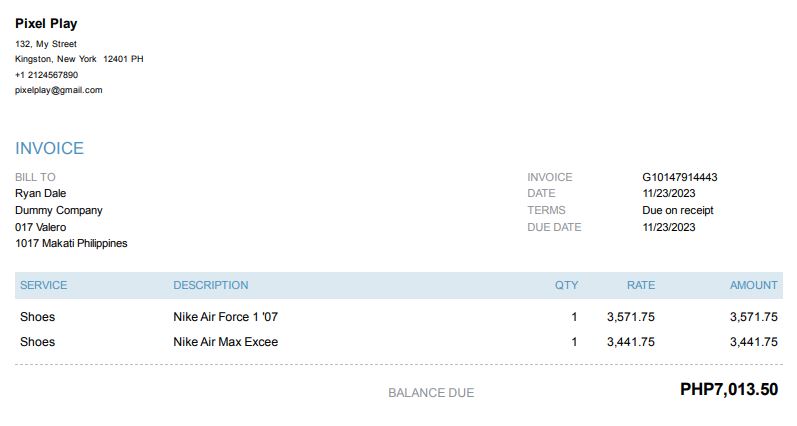Image resolution: width=797 pixels, height=426 pixels.
Task: Click the Due on receipt terms value
Action: [677, 210]
